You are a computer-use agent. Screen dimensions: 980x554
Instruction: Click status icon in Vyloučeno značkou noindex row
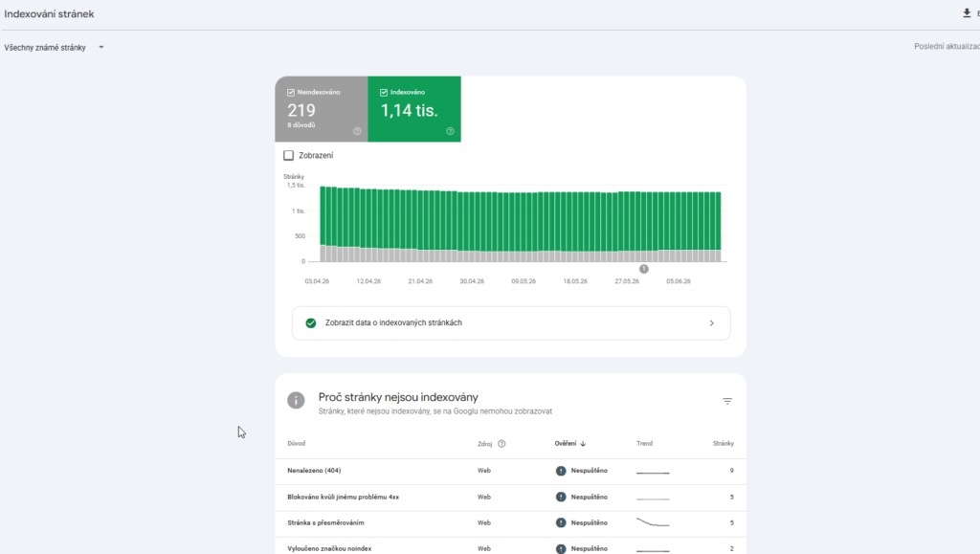coord(561,548)
